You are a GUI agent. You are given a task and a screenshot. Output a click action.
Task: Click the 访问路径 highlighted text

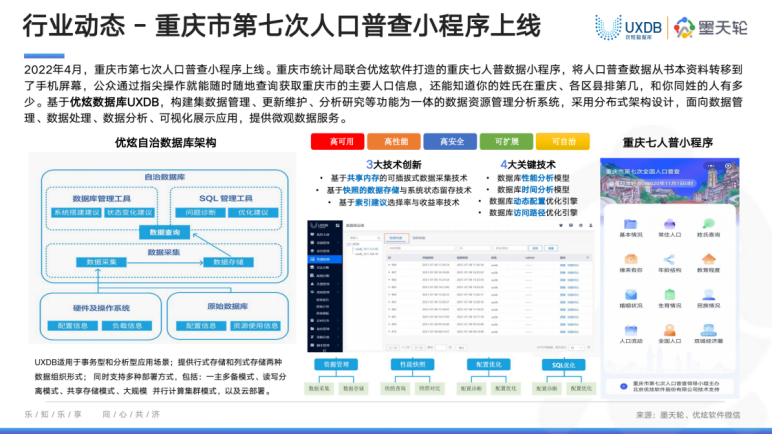click(x=529, y=213)
